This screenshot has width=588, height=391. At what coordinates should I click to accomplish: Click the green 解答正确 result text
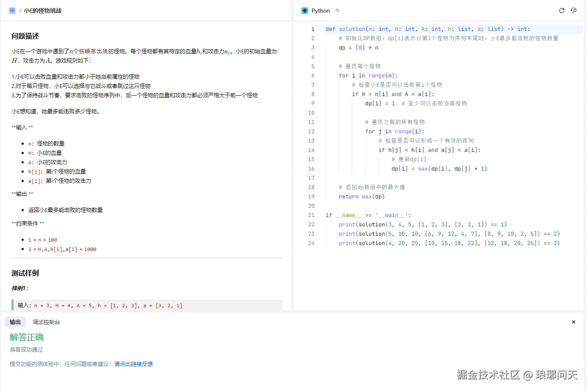click(x=26, y=337)
